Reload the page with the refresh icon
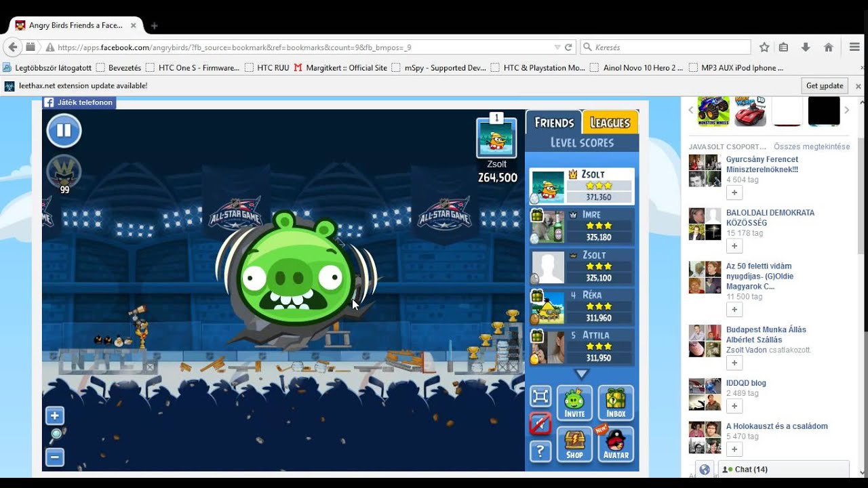 click(568, 47)
